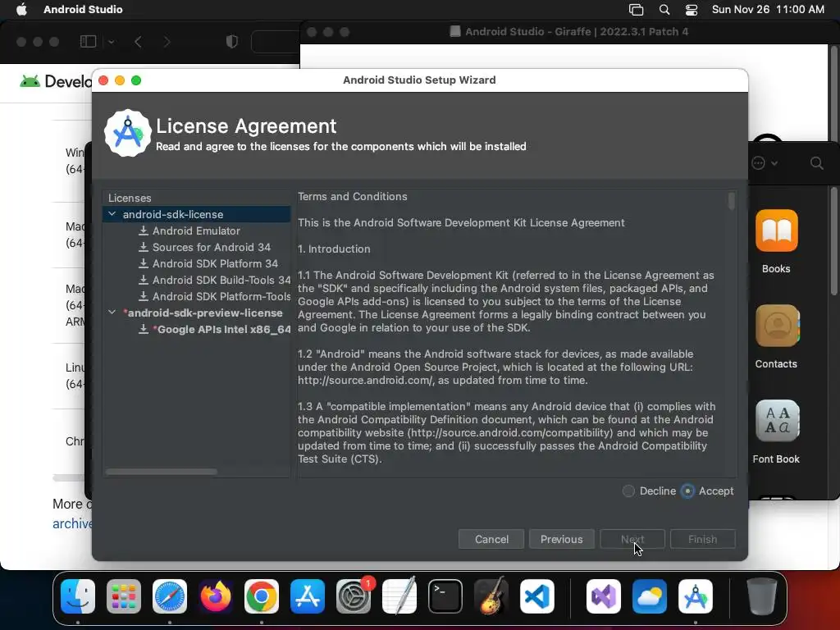This screenshot has width=840, height=630.
Task: Select the Decline radio button
Action: 628,491
